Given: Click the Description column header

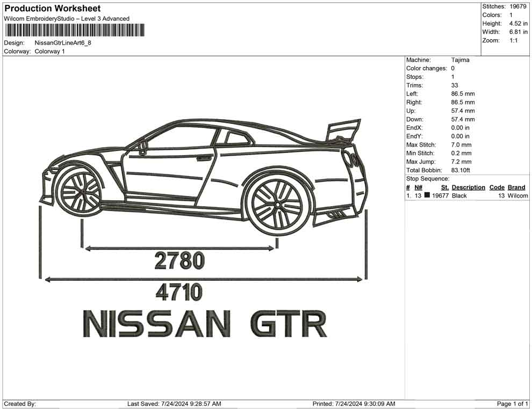Looking at the screenshot, I should pos(468,187).
